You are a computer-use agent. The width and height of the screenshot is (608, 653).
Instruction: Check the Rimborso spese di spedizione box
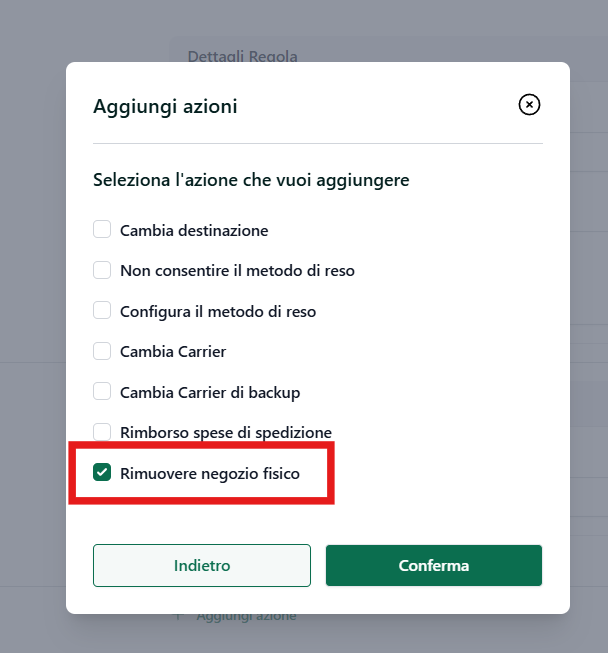click(102, 432)
